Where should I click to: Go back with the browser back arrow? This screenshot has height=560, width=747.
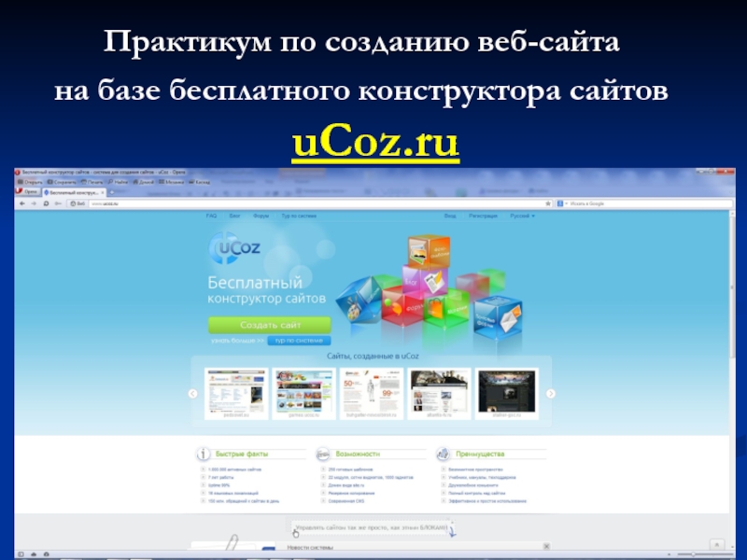(x=21, y=203)
